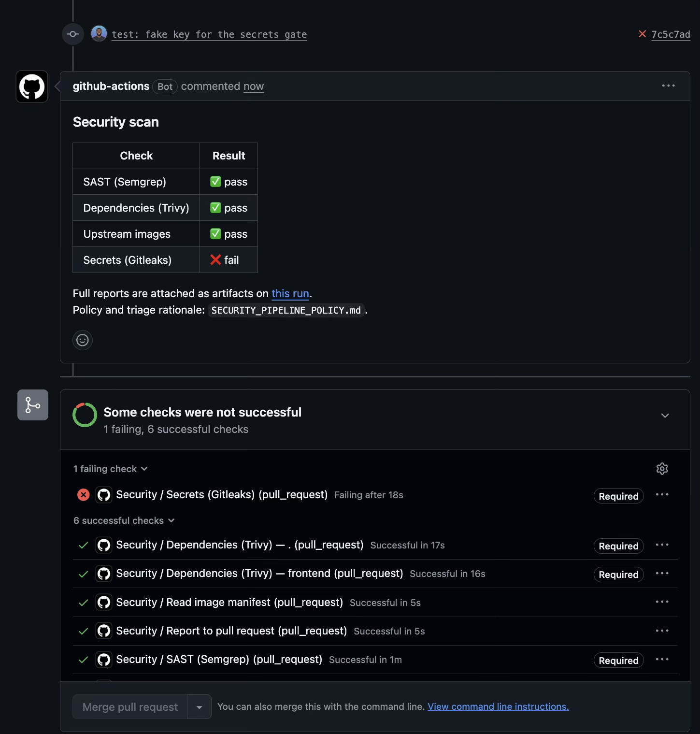The height and width of the screenshot is (734, 700).
Task: Open Security / Read image manifest check details
Action: click(229, 602)
